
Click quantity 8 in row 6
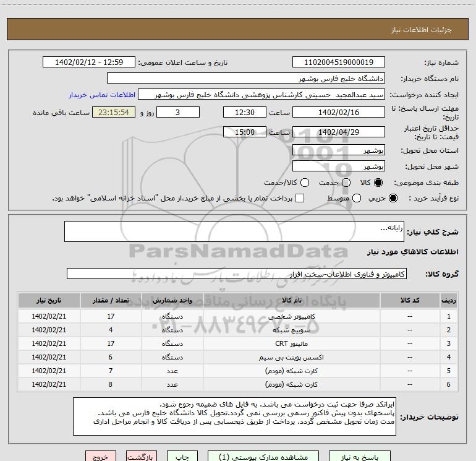click(x=111, y=384)
